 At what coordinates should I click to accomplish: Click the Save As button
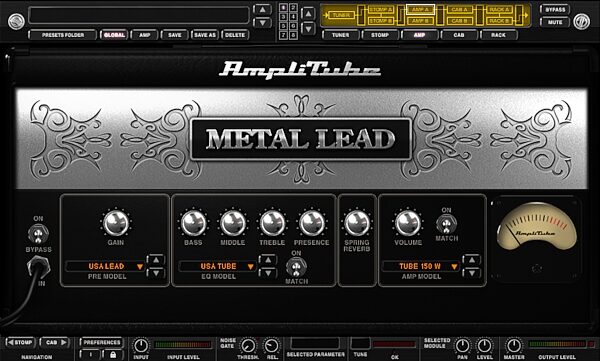click(x=205, y=35)
